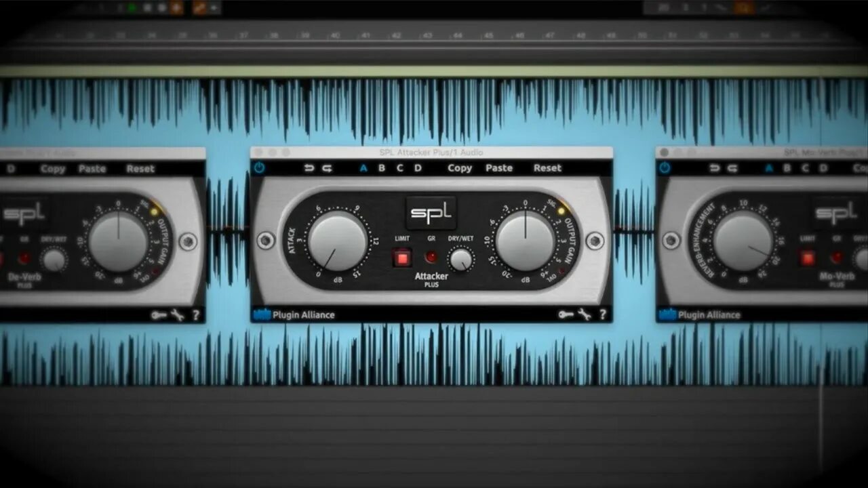Select preset slot C in Mo-Verb Plus
The image size is (868, 488).
point(805,168)
